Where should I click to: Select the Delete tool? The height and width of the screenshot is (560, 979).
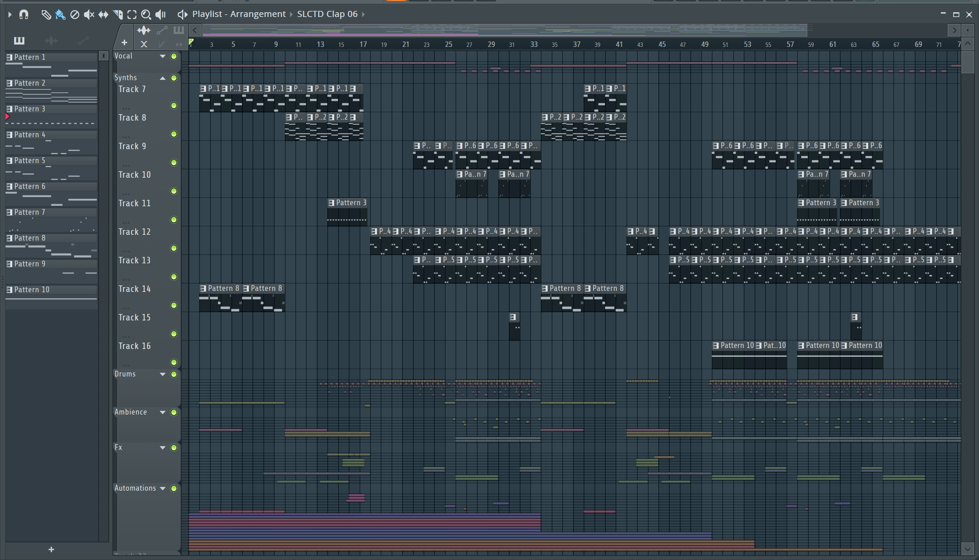(x=75, y=15)
